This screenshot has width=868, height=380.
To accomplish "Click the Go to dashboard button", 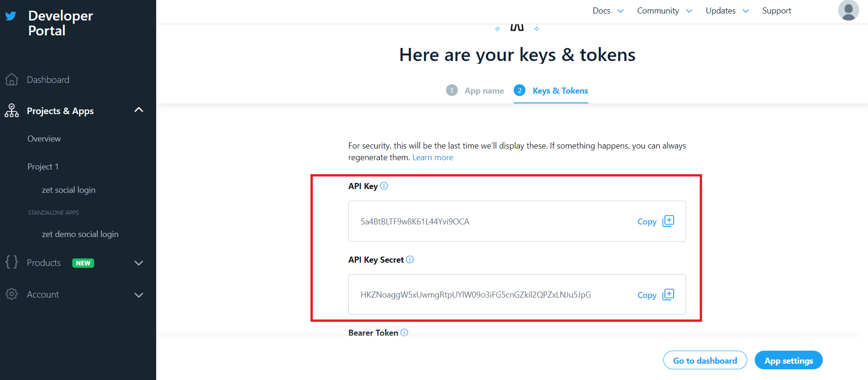I will (705, 360).
